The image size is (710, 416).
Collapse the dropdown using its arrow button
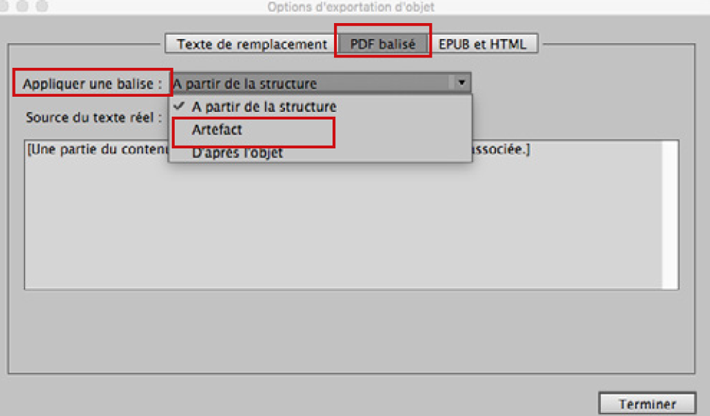(x=461, y=83)
